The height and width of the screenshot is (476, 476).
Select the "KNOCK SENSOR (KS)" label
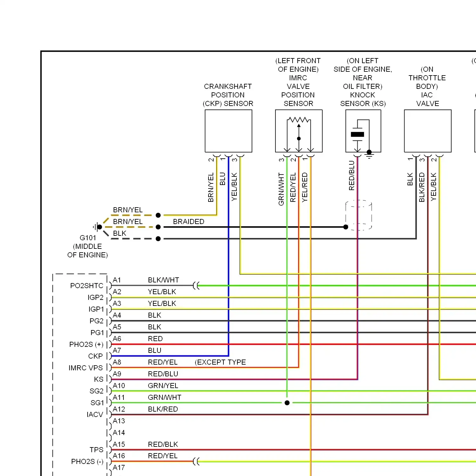point(363,99)
